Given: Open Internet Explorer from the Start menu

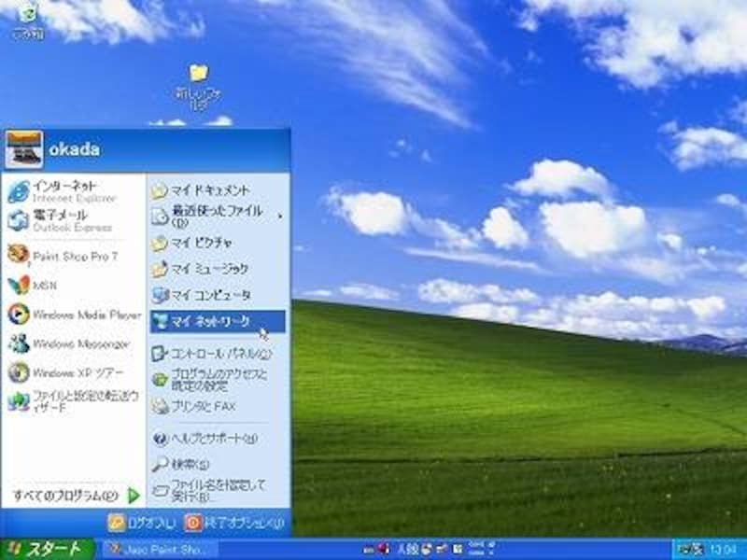Looking at the screenshot, I should point(63,191).
